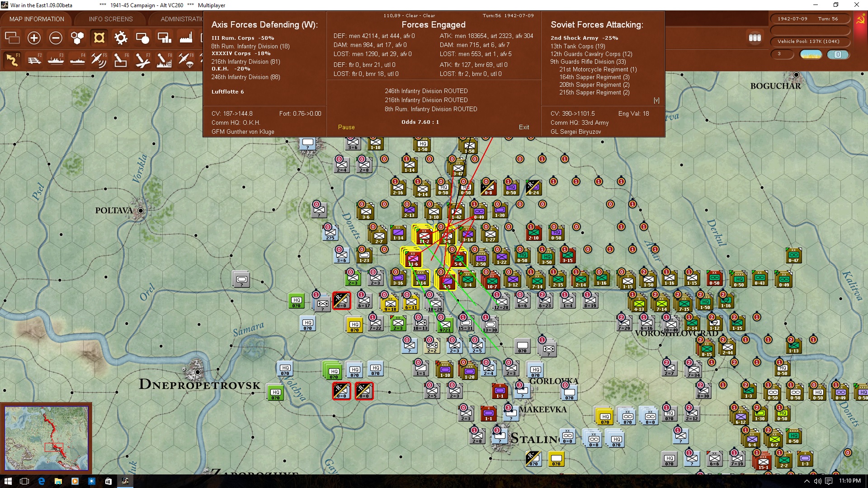Click the overlapping windows toolbar icon
Screen dimensions: 868x488
[12, 38]
